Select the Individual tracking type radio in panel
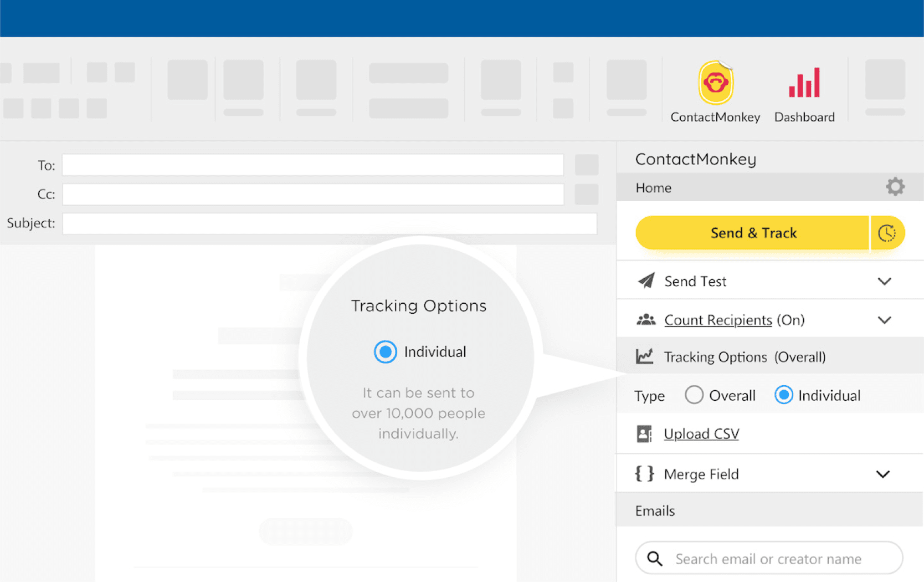This screenshot has height=582, width=924. 783,395
